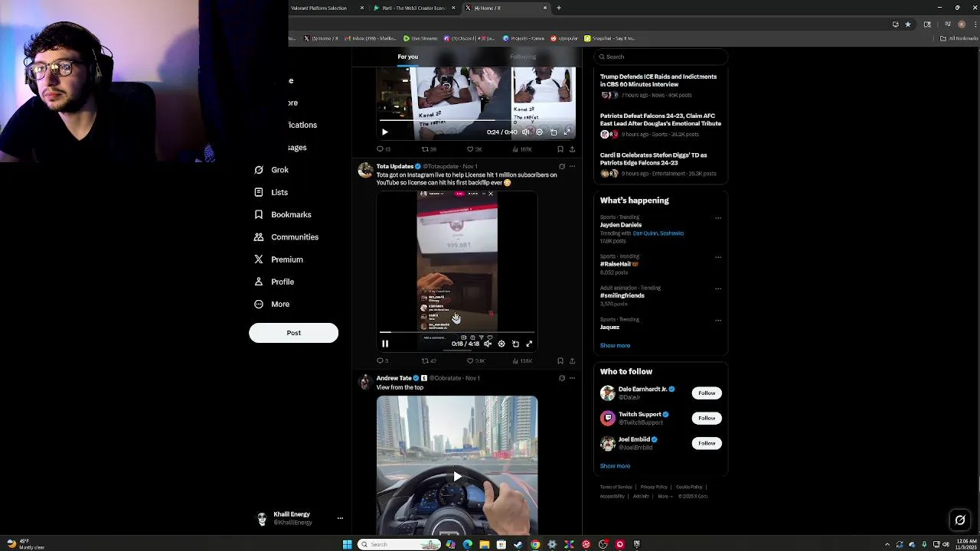Open Live Streams bookmark

[x=420, y=38]
